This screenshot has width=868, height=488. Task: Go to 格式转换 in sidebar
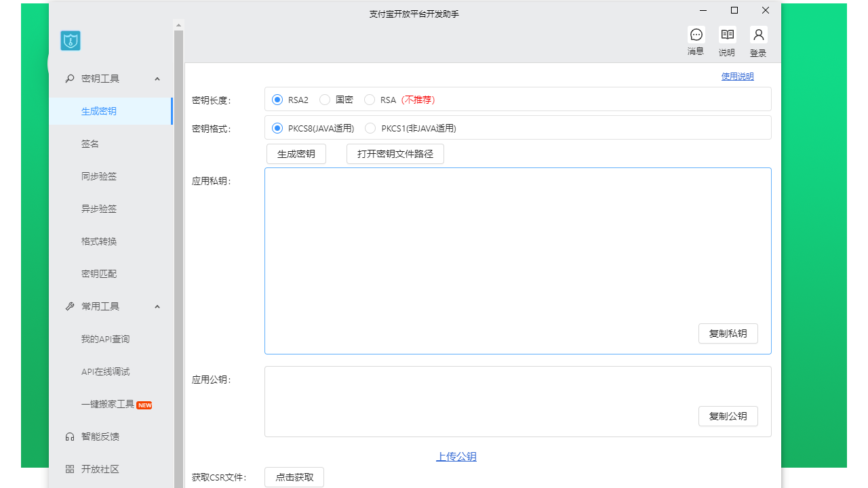[99, 241]
